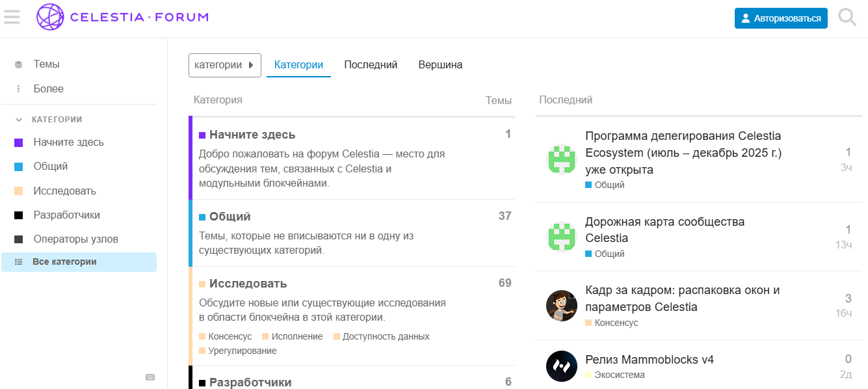Click the Более three-dots icon
Screen dimensions: 868x389
pos(19,88)
